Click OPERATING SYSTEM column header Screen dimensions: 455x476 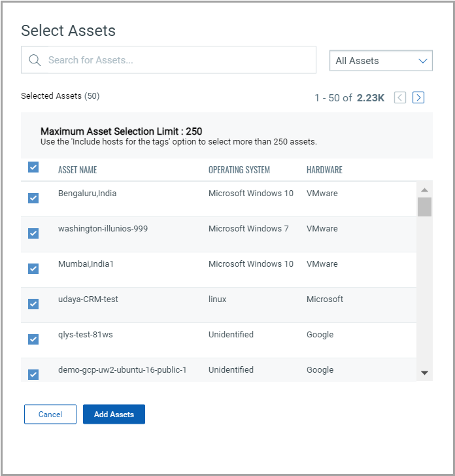pos(239,170)
